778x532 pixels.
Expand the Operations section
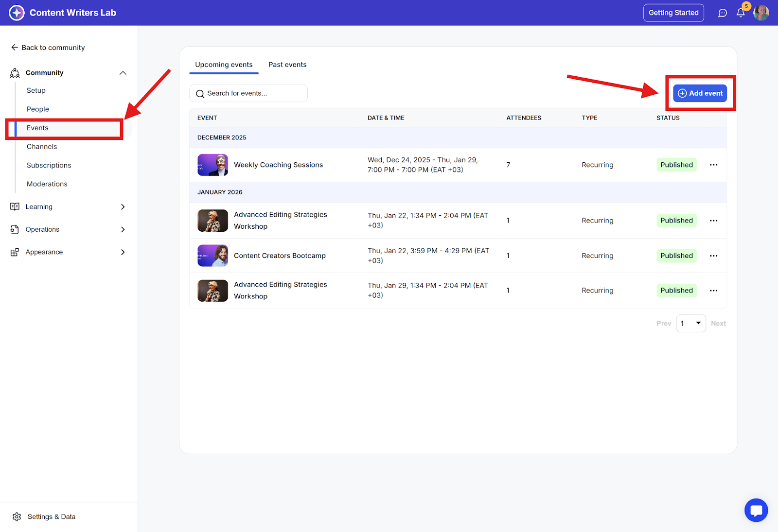[123, 229]
